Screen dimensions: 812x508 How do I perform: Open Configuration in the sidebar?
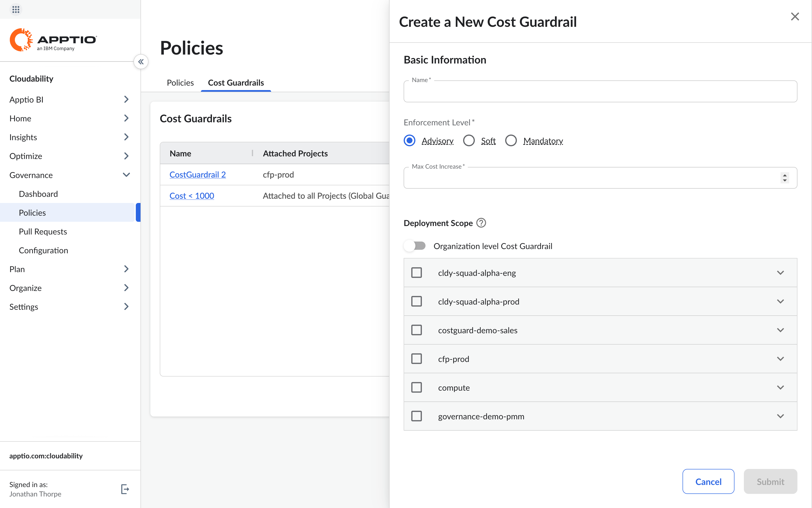(43, 250)
